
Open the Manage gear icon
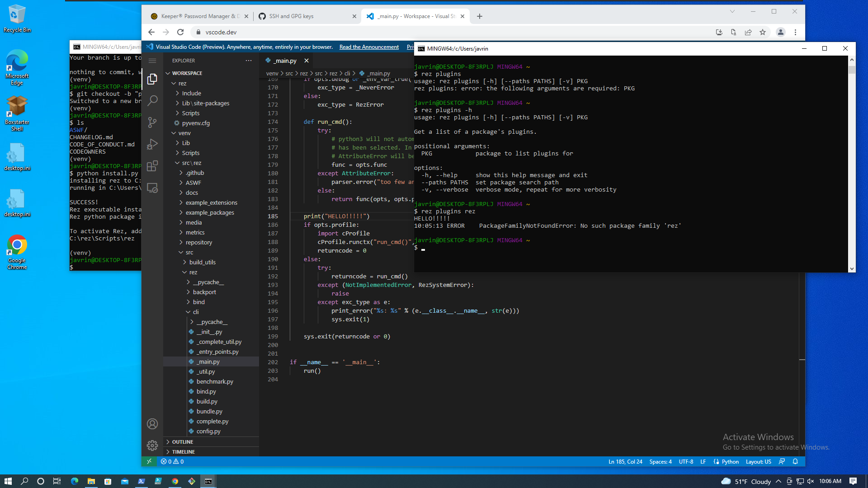tap(152, 446)
